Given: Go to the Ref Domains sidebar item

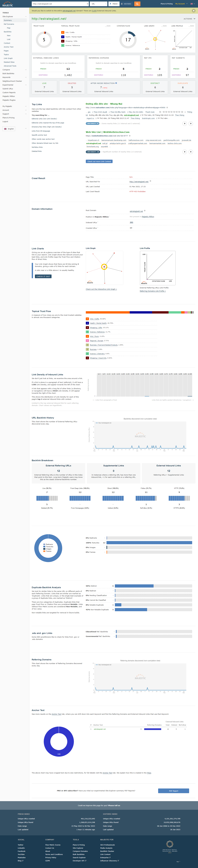Looking at the screenshot, I should [9, 24].
